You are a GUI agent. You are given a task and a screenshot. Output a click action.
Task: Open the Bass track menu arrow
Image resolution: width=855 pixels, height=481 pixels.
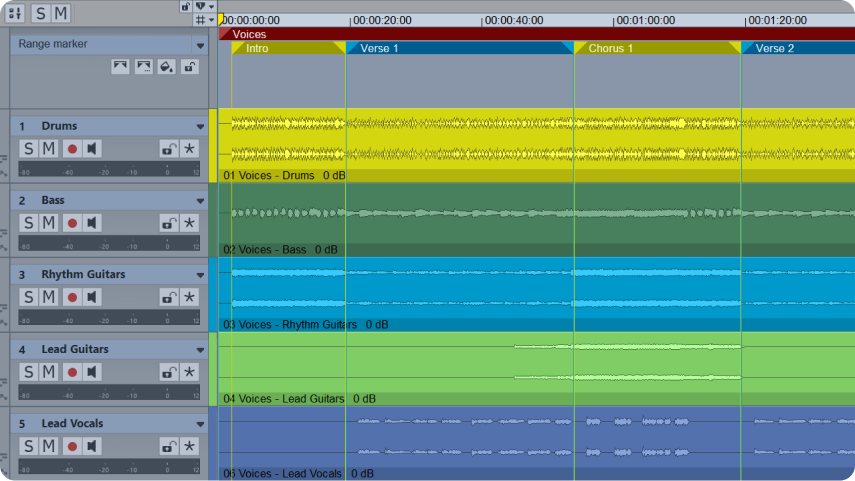coord(200,201)
